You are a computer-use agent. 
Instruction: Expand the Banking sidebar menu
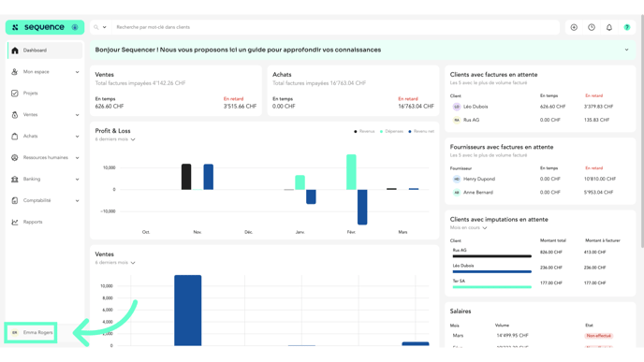[44, 180]
